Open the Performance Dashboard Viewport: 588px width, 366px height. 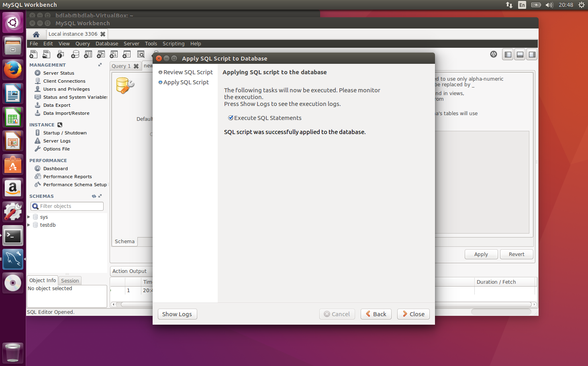55,169
